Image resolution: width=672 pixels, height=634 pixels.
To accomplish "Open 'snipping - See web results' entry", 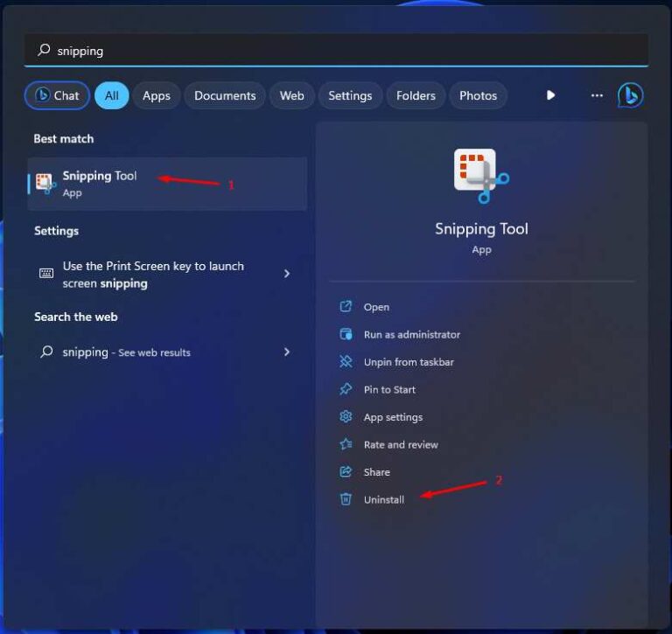I will (x=168, y=352).
